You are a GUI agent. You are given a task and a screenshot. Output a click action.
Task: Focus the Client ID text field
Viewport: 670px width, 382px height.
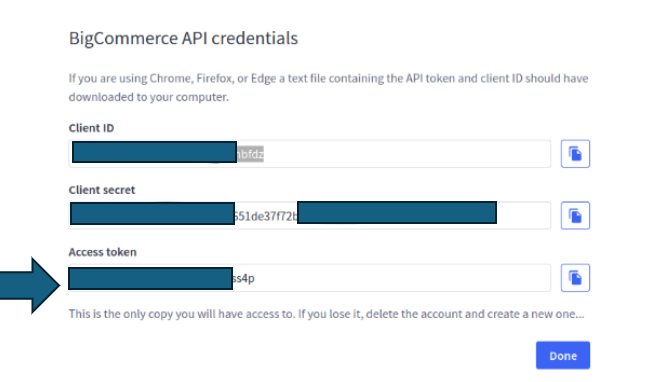(310, 154)
